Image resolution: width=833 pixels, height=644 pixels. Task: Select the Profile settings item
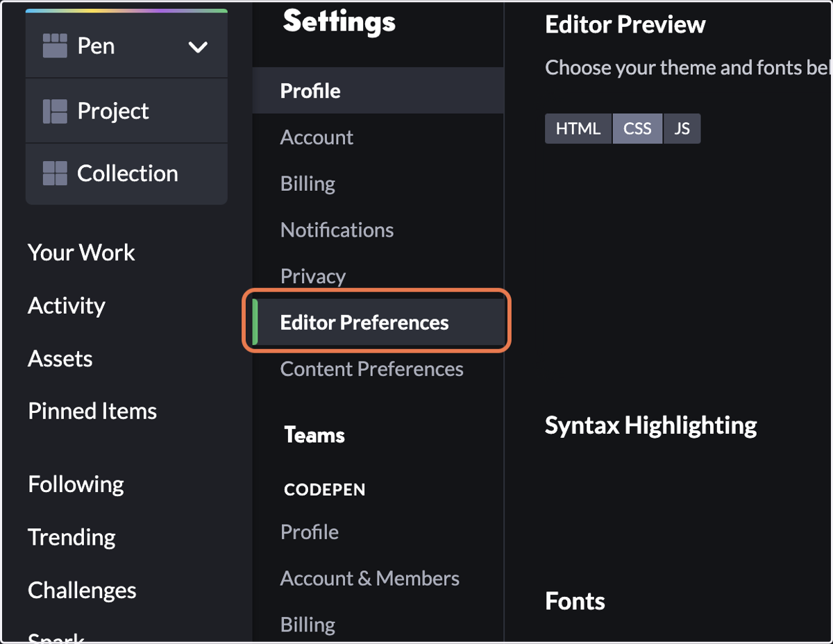[378, 91]
